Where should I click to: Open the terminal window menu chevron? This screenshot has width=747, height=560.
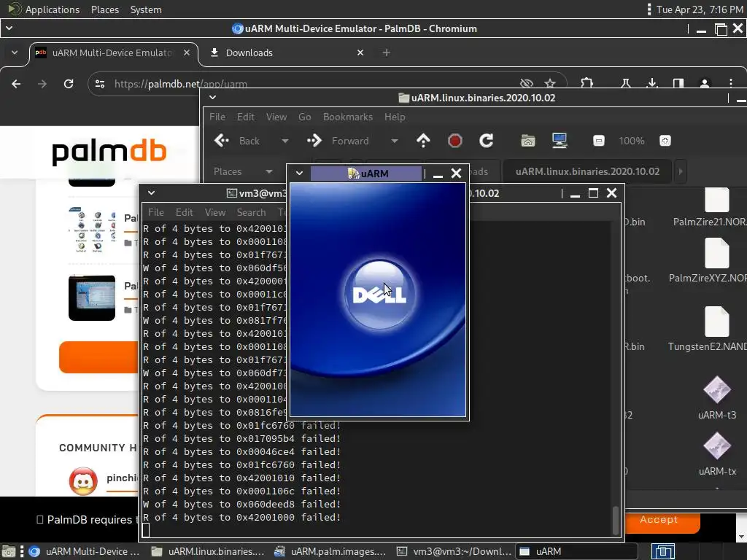point(151,192)
